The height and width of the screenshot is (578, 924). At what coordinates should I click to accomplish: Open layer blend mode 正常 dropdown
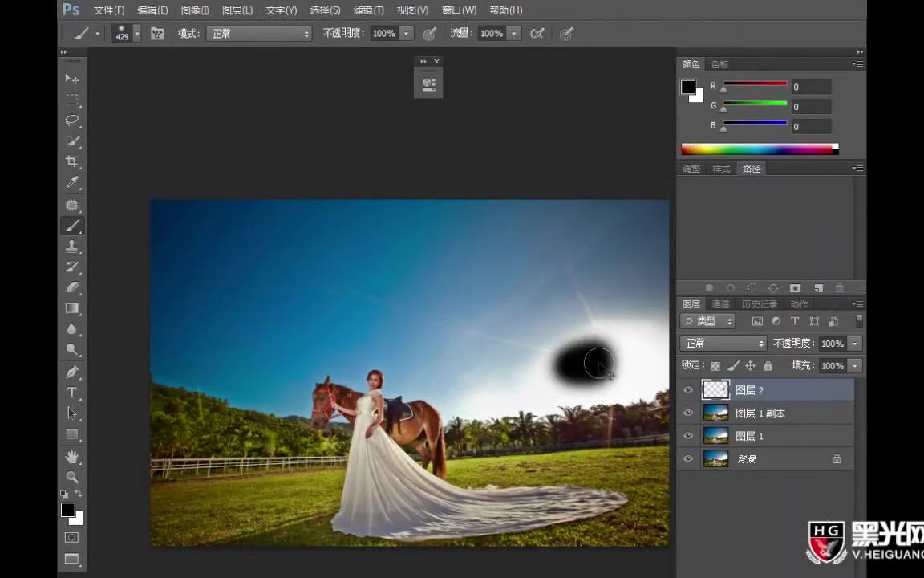[723, 344]
